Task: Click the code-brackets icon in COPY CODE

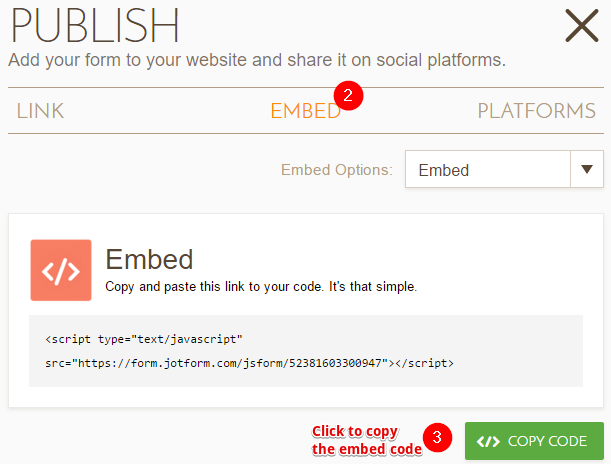Action: coord(488,441)
